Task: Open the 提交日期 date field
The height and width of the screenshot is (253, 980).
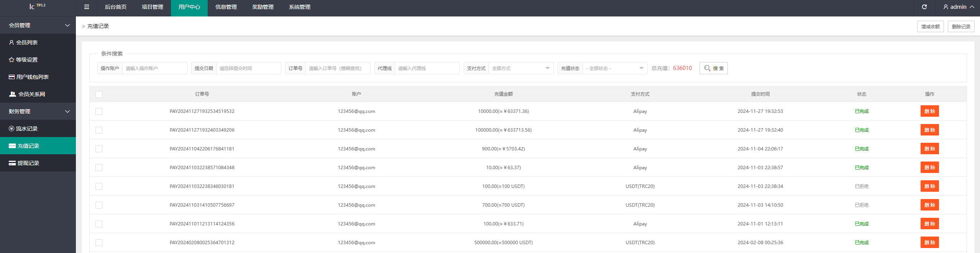Action: [249, 68]
